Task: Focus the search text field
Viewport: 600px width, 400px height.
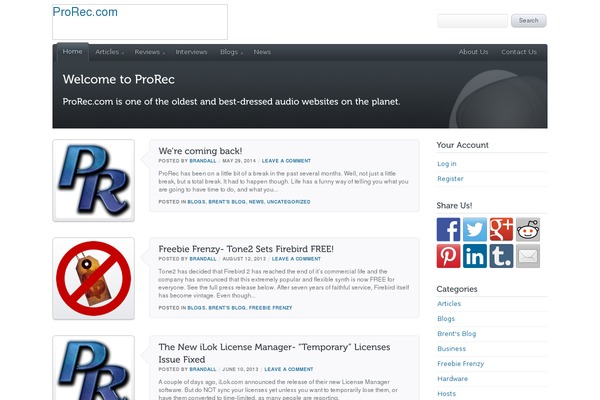Action: (x=472, y=21)
